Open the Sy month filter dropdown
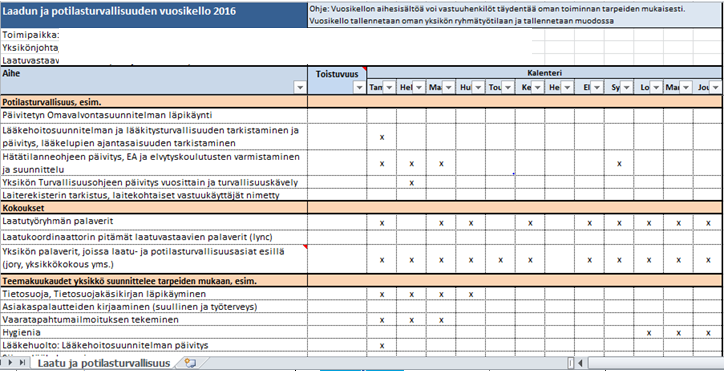 (626, 87)
